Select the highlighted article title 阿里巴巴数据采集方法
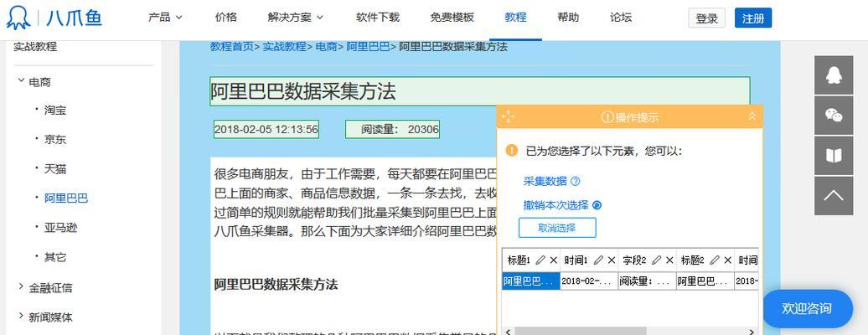The width and height of the screenshot is (868, 335). click(x=480, y=91)
